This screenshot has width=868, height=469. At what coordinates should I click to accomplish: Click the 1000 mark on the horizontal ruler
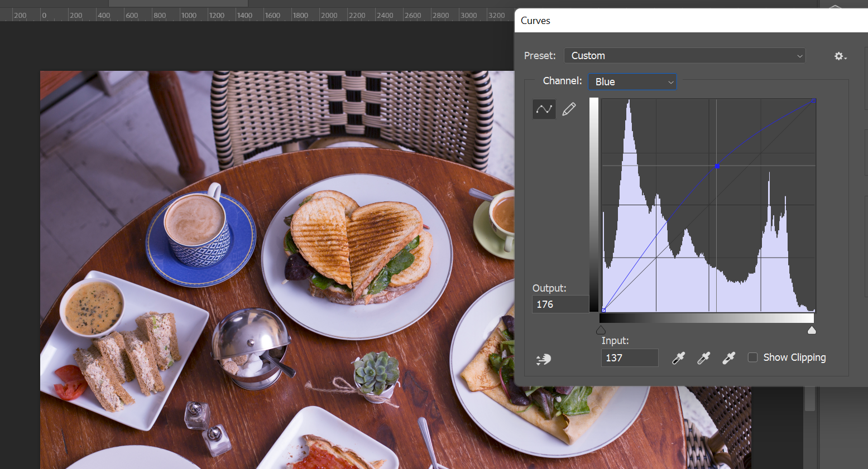point(189,15)
